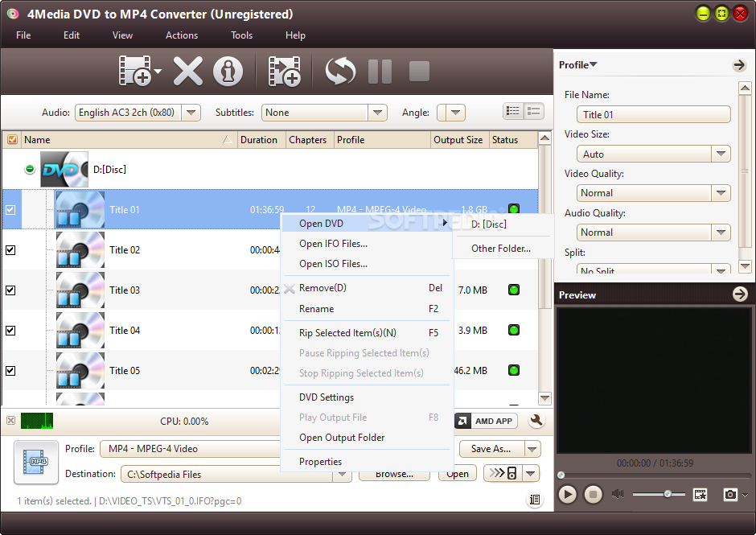Open the Save As dropdown arrow

(532, 449)
